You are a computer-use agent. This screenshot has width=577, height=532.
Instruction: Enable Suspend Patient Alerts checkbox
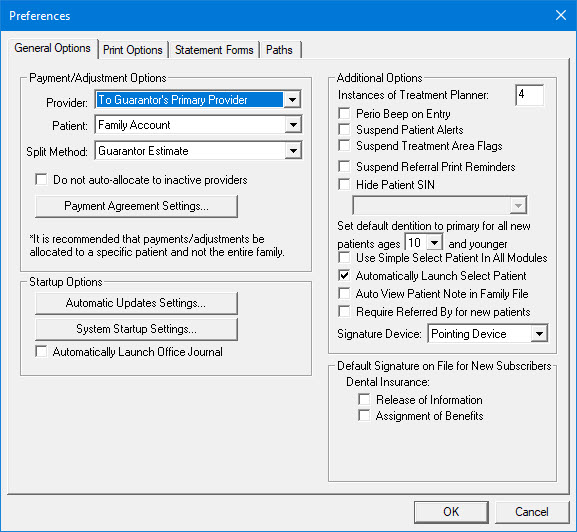(344, 130)
